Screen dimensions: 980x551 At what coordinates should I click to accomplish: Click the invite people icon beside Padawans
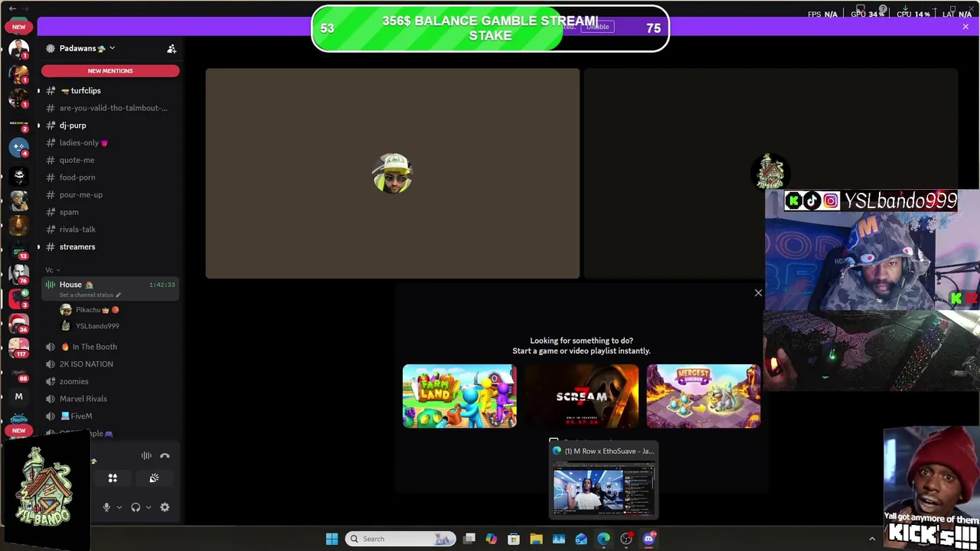click(171, 48)
